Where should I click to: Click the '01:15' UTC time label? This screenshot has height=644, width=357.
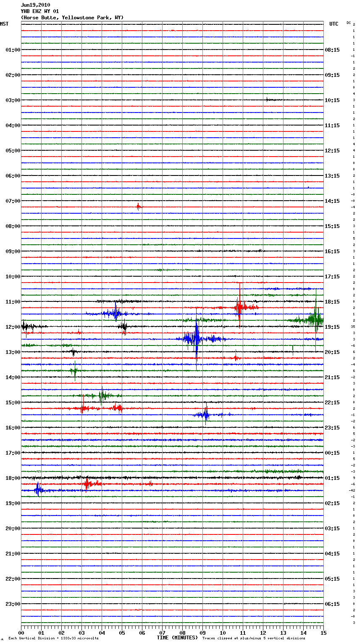[x=332, y=478]
